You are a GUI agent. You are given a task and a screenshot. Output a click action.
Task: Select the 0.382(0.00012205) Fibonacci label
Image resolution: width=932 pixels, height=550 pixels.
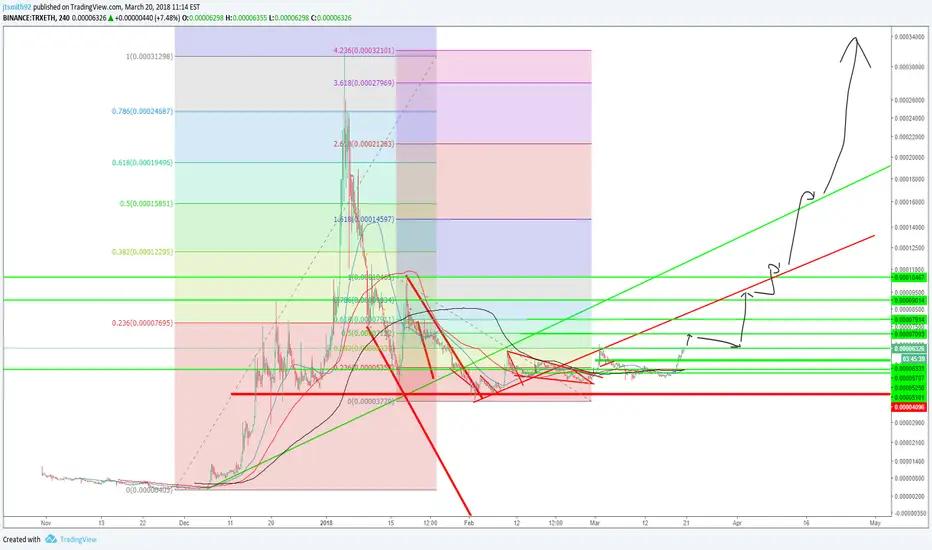[x=143, y=252]
